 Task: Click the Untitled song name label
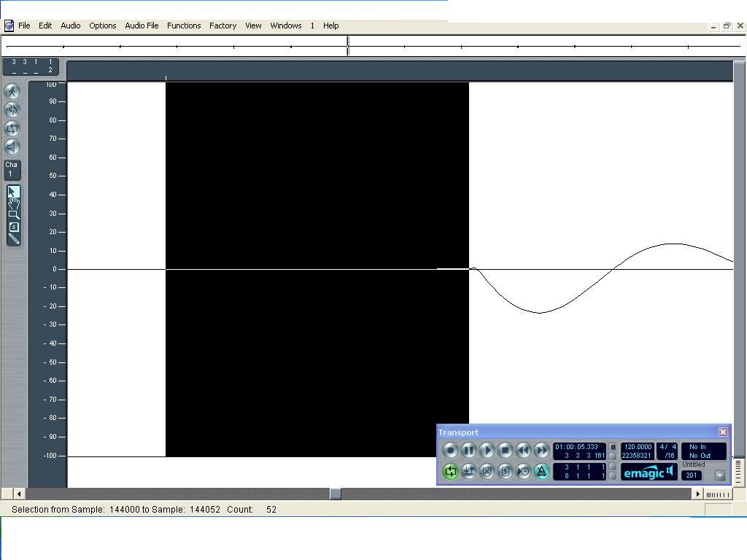pyautogui.click(x=693, y=464)
